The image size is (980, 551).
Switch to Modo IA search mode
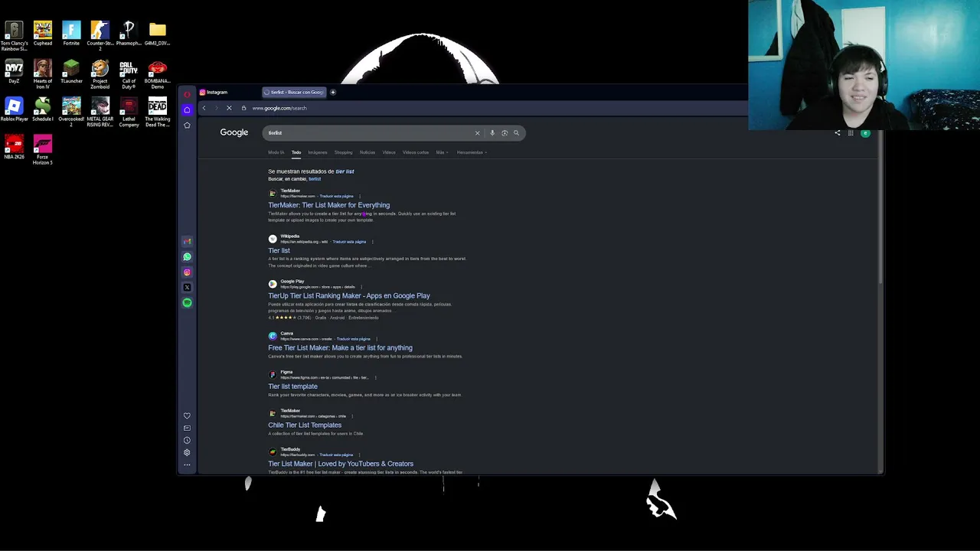[x=276, y=152]
